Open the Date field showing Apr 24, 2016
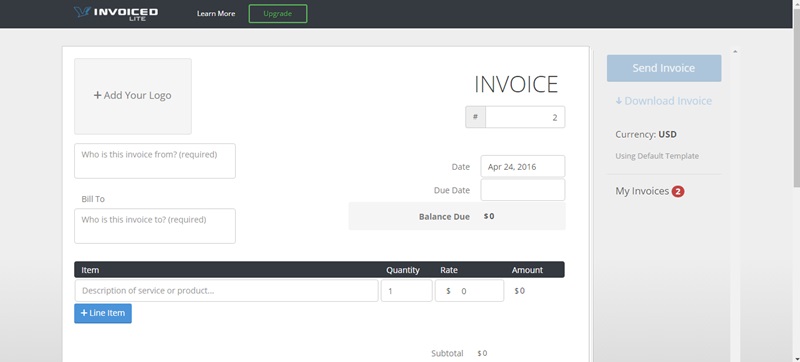Viewport: 800px width, 362px height. (522, 167)
